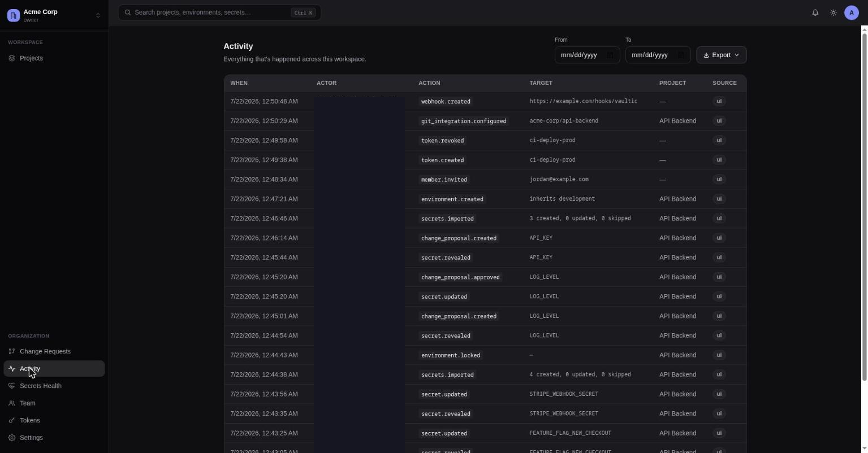
Task: Click the TARGET column header
Action: tap(541, 83)
